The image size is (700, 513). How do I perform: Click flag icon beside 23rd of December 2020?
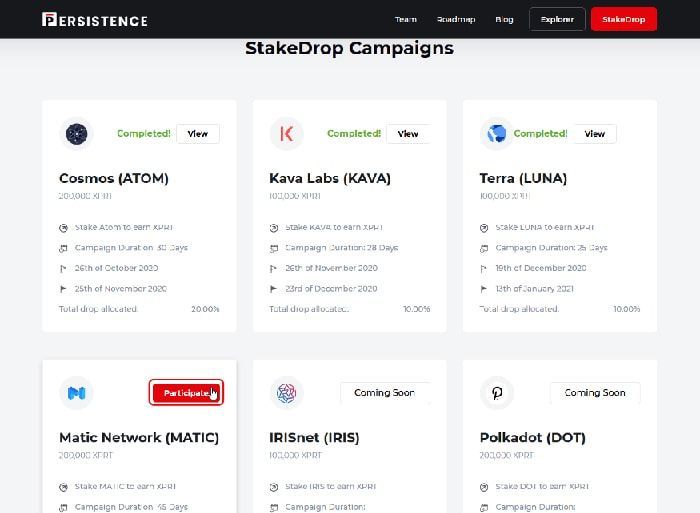[273, 289]
